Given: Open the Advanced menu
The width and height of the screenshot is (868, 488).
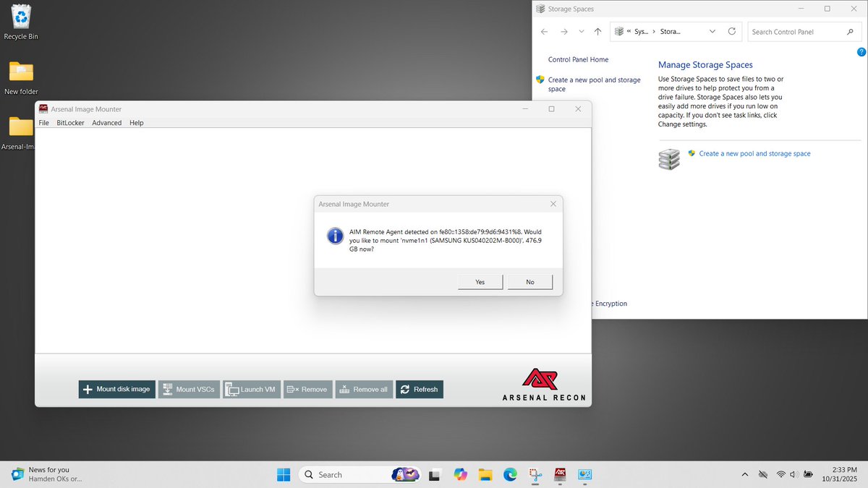Looking at the screenshot, I should 107,123.
